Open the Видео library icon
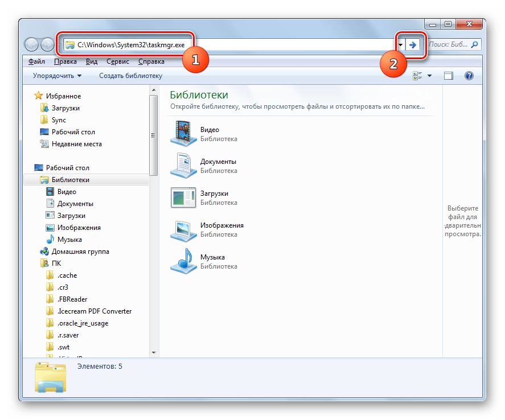This screenshot has height=420, width=505. (183, 134)
